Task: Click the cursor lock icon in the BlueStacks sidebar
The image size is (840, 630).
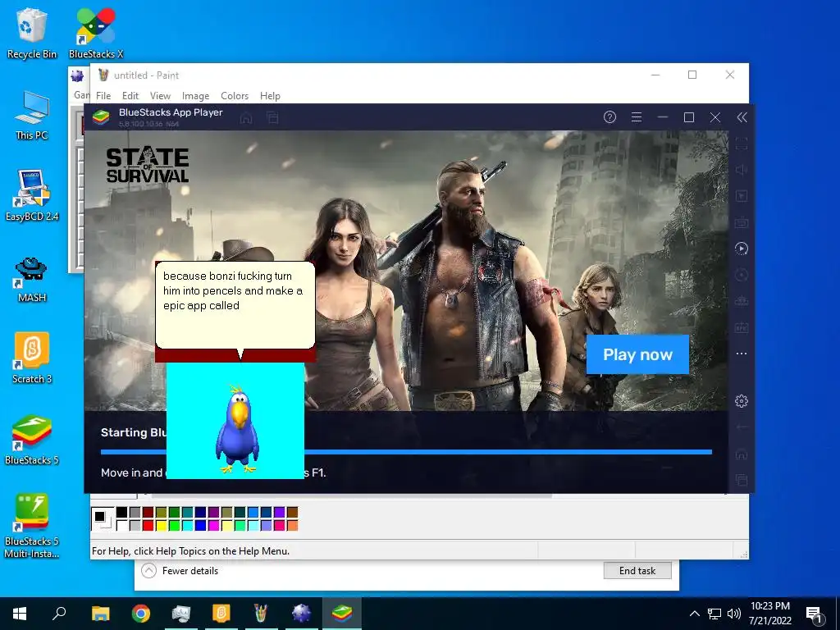Action: [x=742, y=196]
